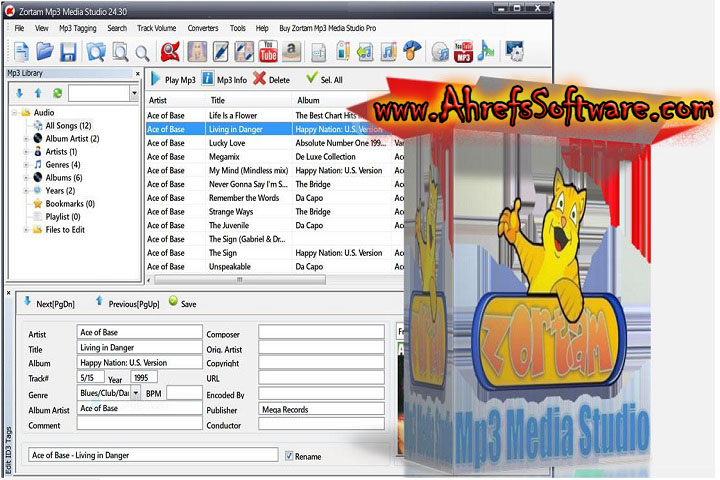Open the Genre dropdown arrow
Screen dimensions: 720x480
[x=136, y=393]
